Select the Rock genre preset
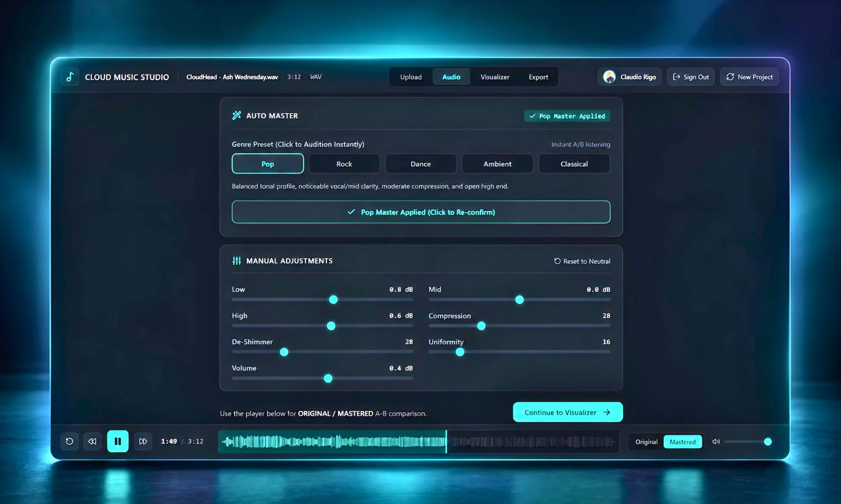Screen dimensions: 841x504 point(344,164)
